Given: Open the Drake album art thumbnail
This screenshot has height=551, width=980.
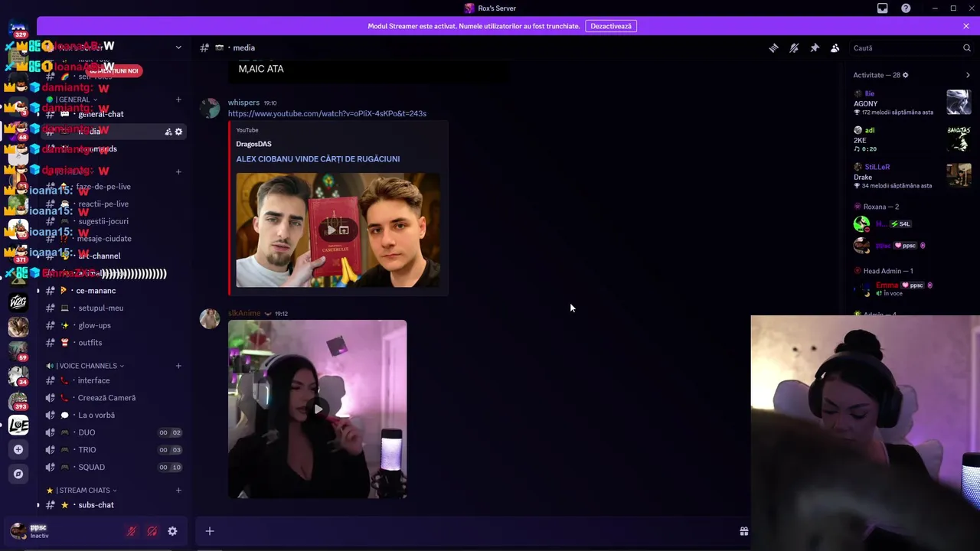Looking at the screenshot, I should click(x=959, y=174).
